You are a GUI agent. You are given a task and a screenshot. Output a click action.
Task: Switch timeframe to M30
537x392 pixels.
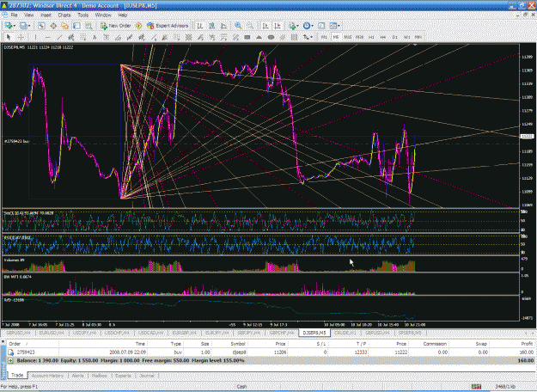(360, 37)
